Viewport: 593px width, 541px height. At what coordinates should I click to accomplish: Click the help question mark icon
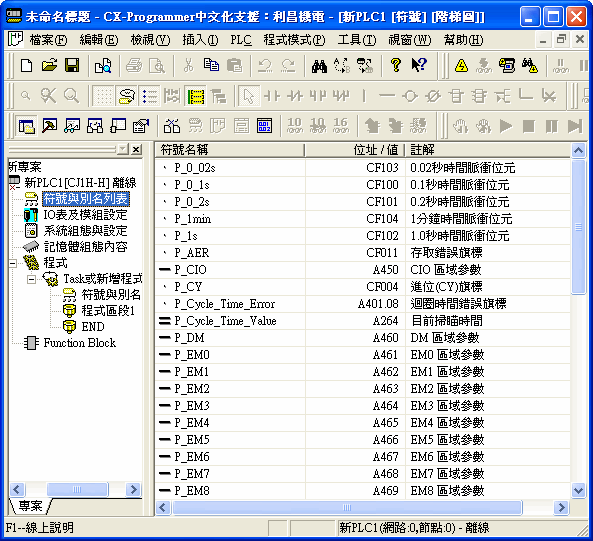click(x=396, y=65)
